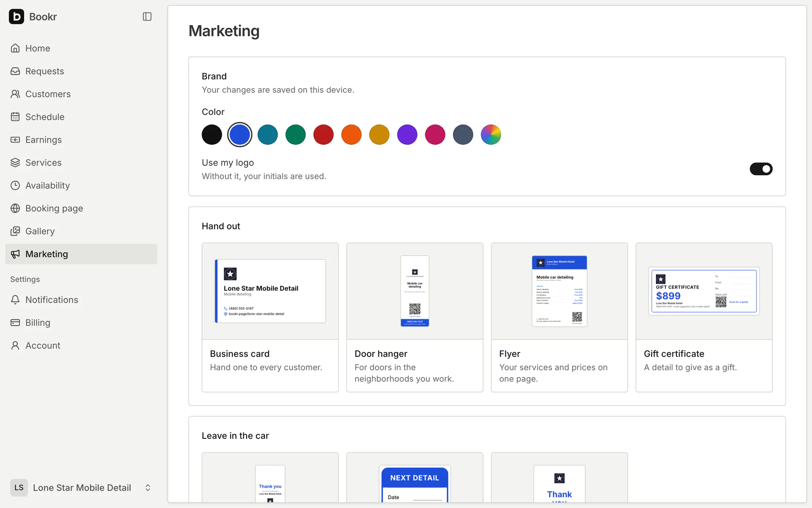
Task: Click the Booking page globe icon
Action: click(x=15, y=208)
